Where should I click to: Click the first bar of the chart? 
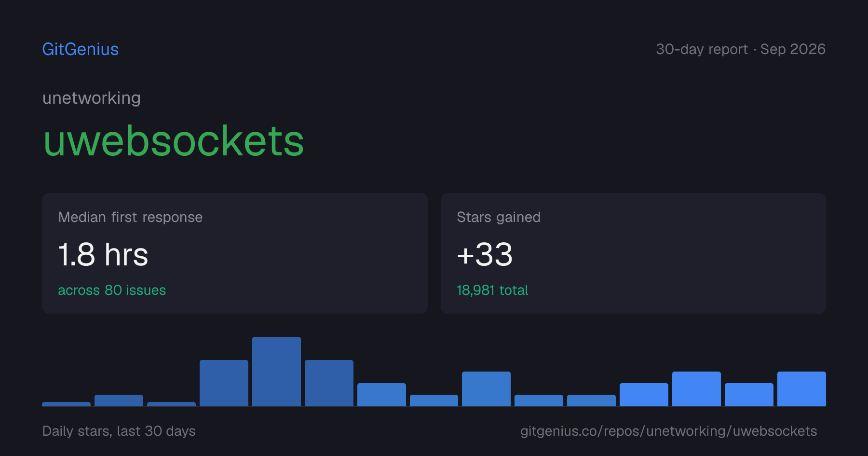pyautogui.click(x=66, y=404)
